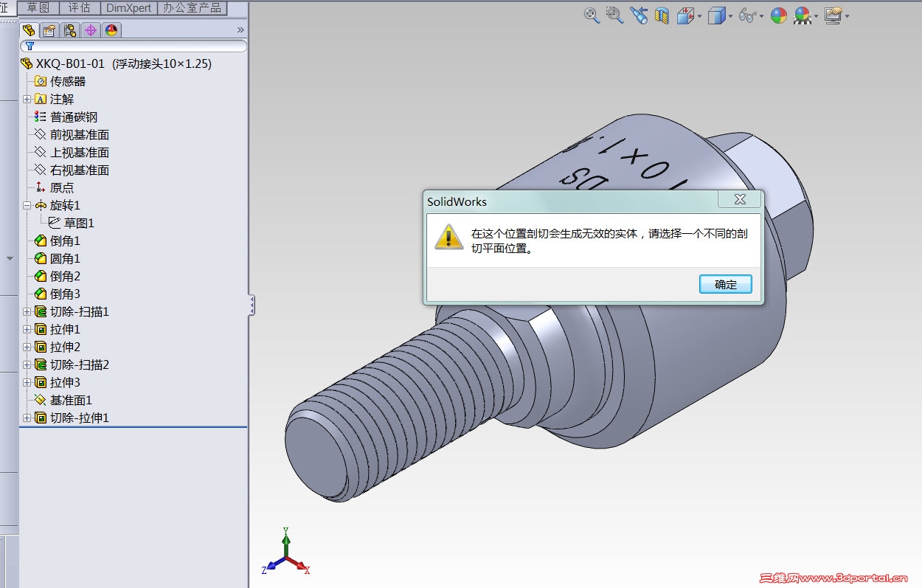Expand the 拉伸2 feature node
The width and height of the screenshot is (922, 588).
tap(27, 347)
